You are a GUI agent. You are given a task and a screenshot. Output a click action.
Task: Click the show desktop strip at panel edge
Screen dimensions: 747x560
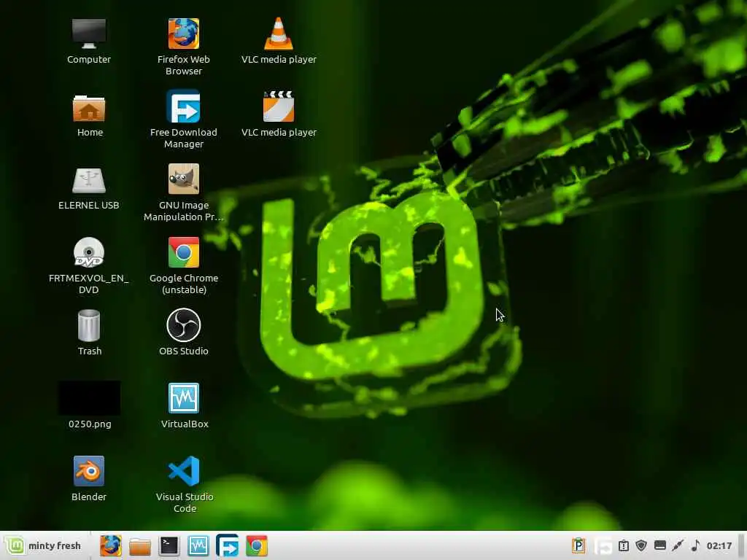(741, 545)
